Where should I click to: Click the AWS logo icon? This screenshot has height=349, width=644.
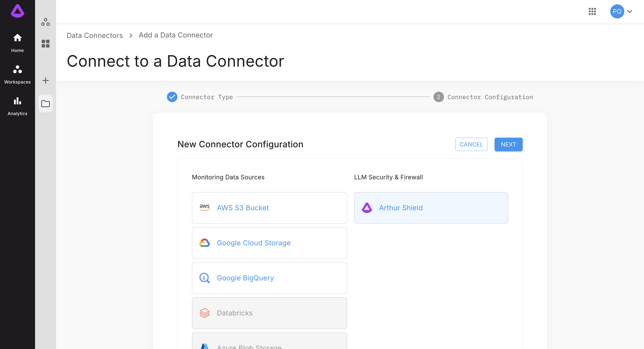[x=205, y=208]
